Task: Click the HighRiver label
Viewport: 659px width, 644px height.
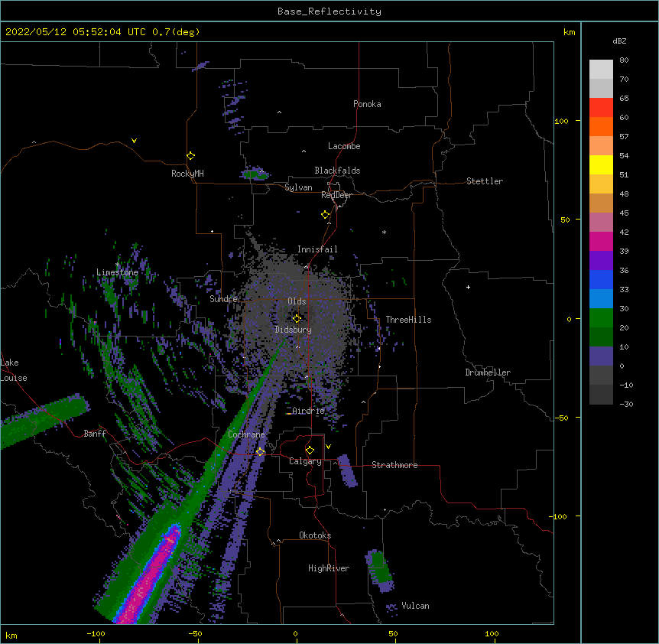Action: 329,568
